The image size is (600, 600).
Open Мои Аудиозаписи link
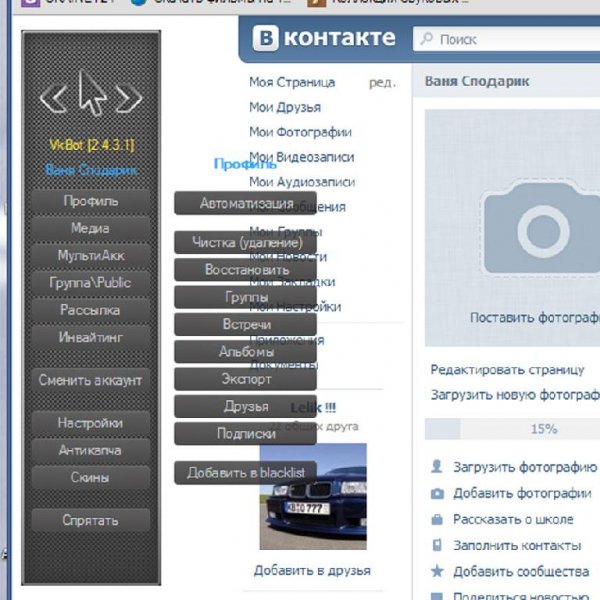coord(302,182)
